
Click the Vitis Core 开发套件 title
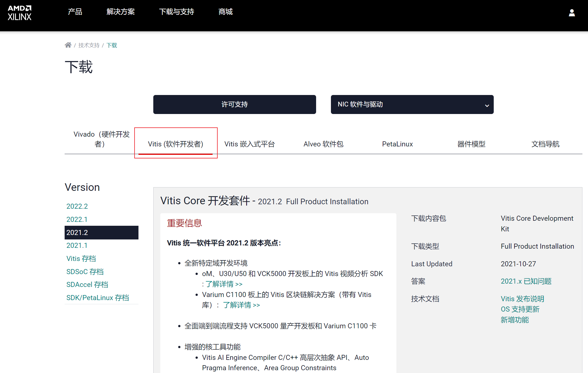coord(205,201)
